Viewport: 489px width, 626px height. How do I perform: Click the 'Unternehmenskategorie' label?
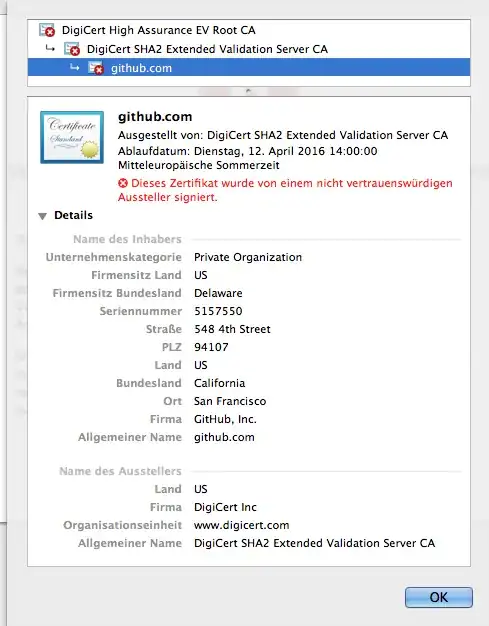(114, 257)
